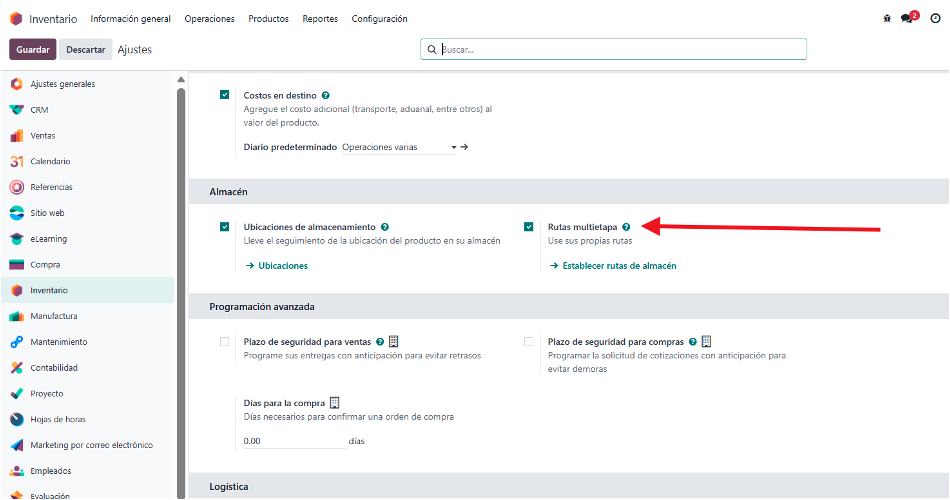Open the Diario predeterminado dropdown
This screenshot has height=500, width=950.
click(x=399, y=147)
